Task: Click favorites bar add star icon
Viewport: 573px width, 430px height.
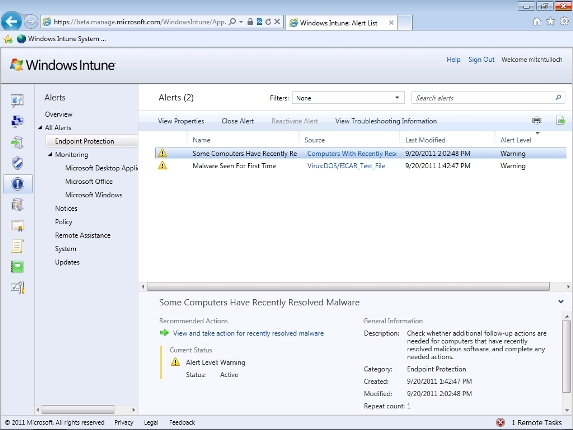Action: 8,39
